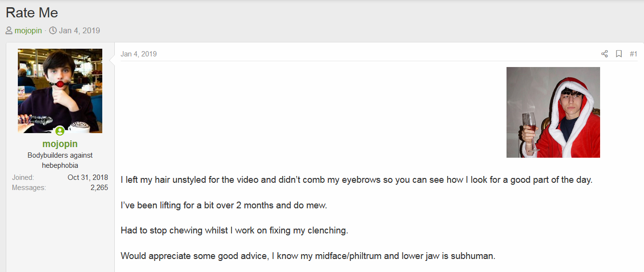Click the green mojopin username below the avatar
Screen dimensions: 644x272
[60, 144]
